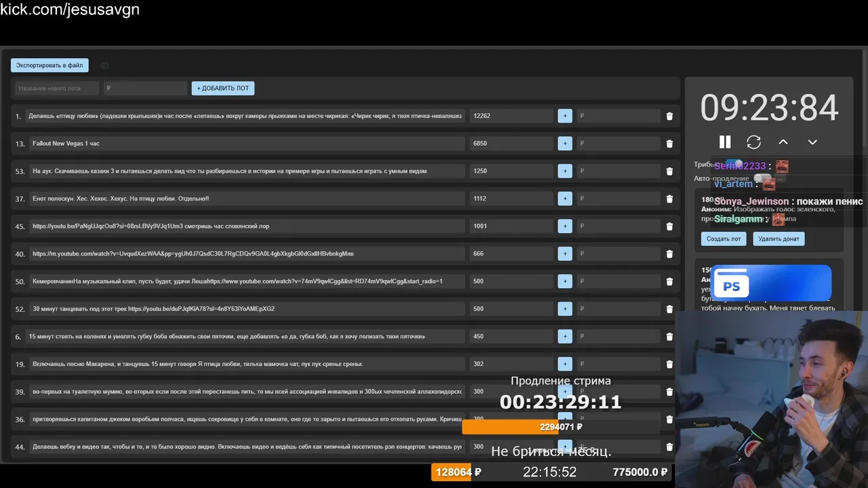Click the add-amount ruble field for lot 6

pyautogui.click(x=618, y=336)
